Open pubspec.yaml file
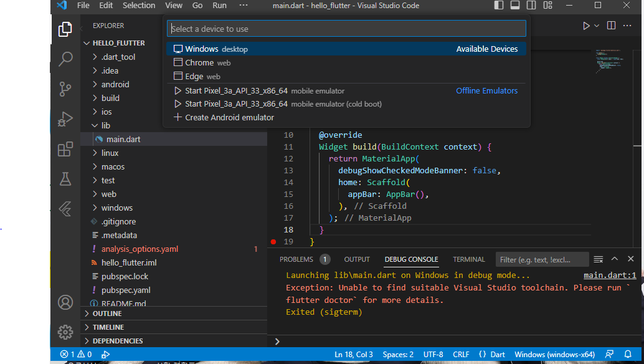 (174, 290)
